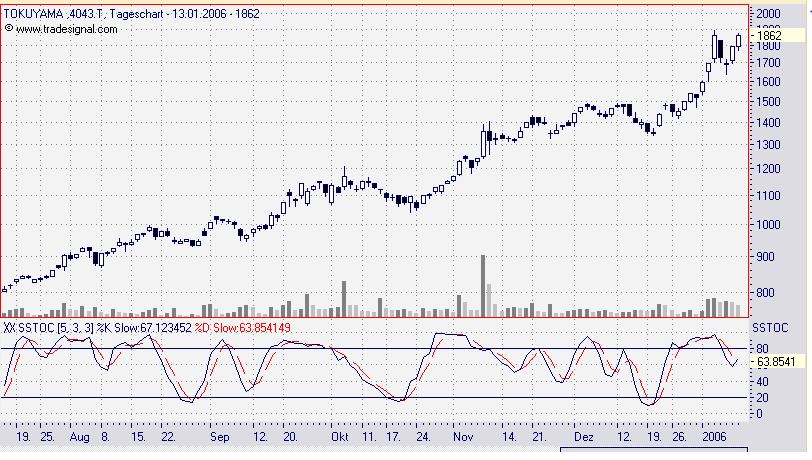Select the last candlestick on the chart
812x460 pixels.
pyautogui.click(x=738, y=40)
